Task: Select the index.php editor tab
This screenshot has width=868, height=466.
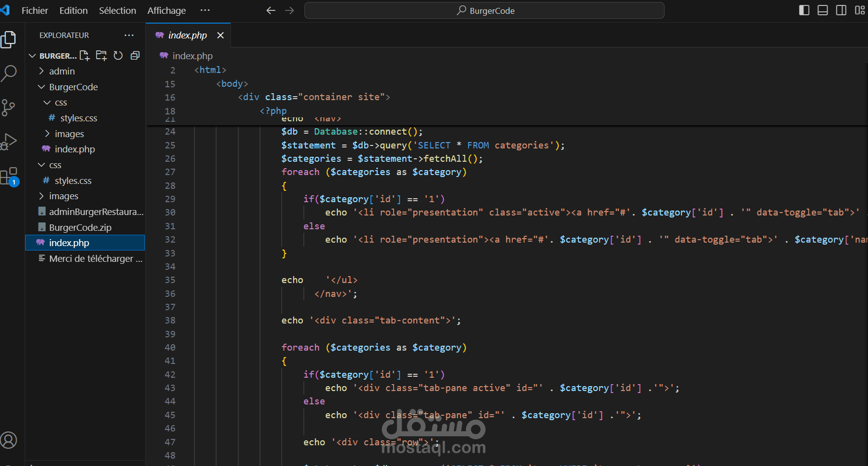Action: [188, 36]
